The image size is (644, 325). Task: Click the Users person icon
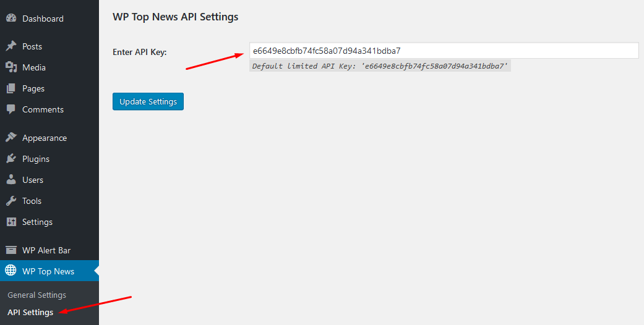(x=11, y=179)
